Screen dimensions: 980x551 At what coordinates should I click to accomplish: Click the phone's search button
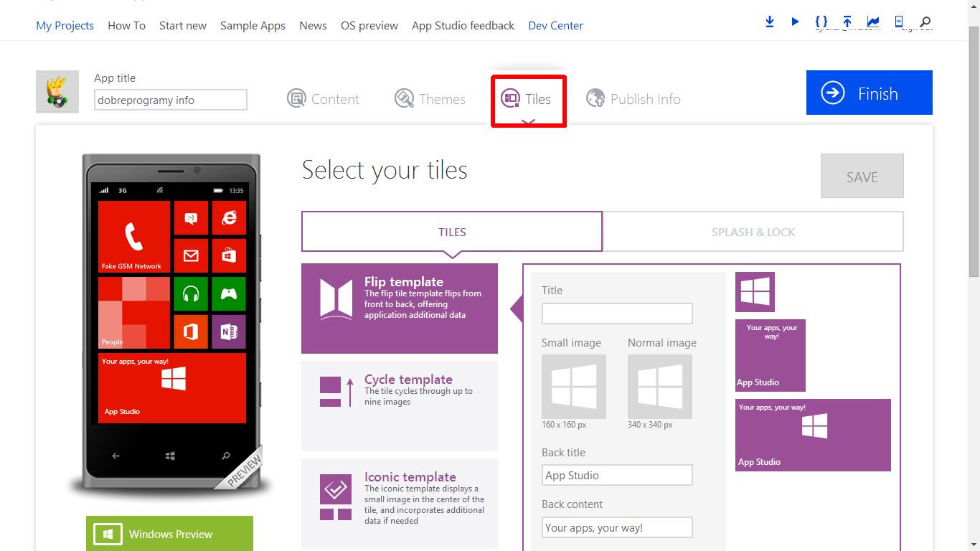[x=226, y=456]
